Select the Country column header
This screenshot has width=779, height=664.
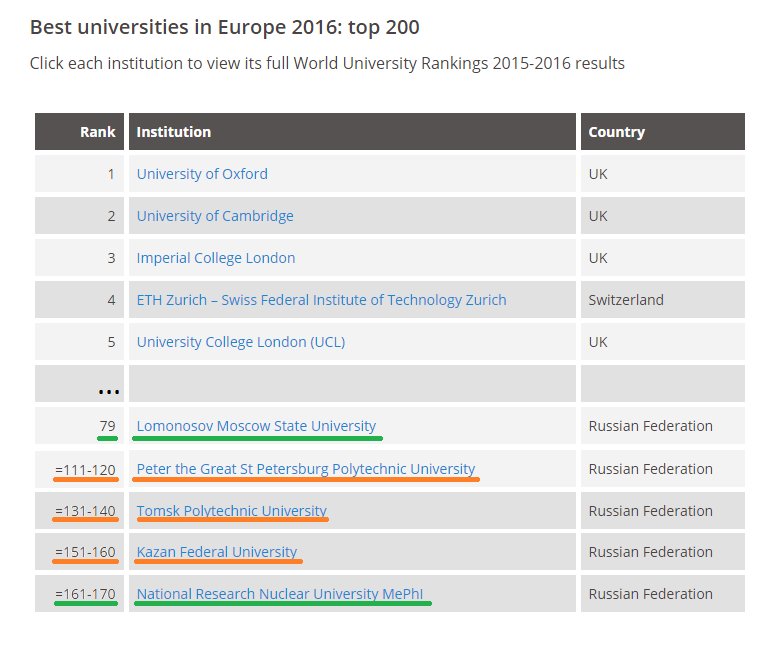tap(663, 132)
